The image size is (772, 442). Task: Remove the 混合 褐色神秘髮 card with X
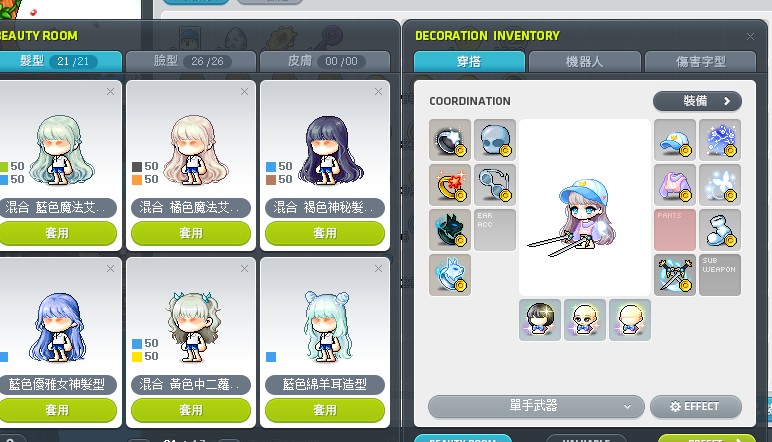click(x=378, y=92)
